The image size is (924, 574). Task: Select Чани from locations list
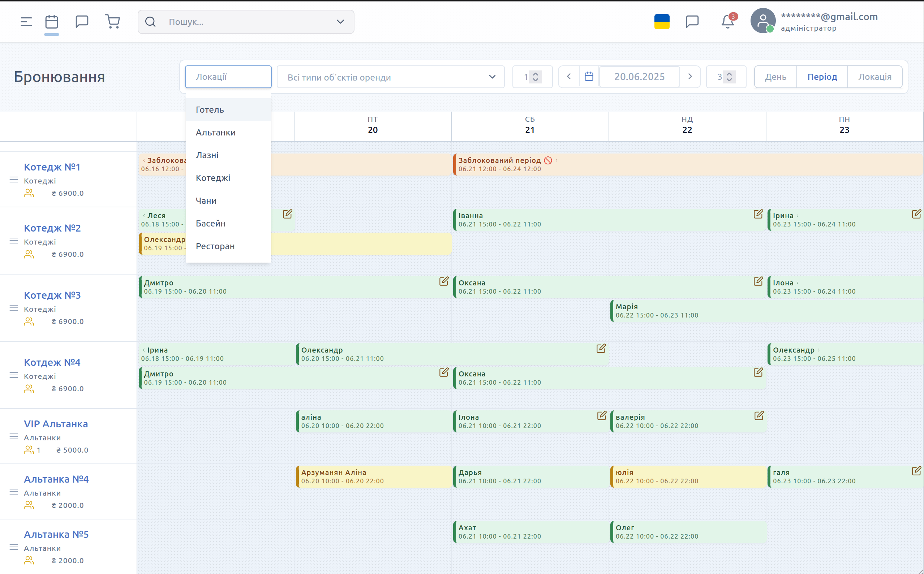[228, 201]
